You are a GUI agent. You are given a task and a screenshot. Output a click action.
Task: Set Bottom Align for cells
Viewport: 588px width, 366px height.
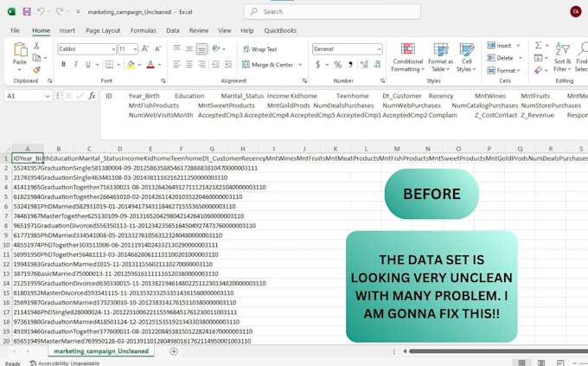(201, 48)
